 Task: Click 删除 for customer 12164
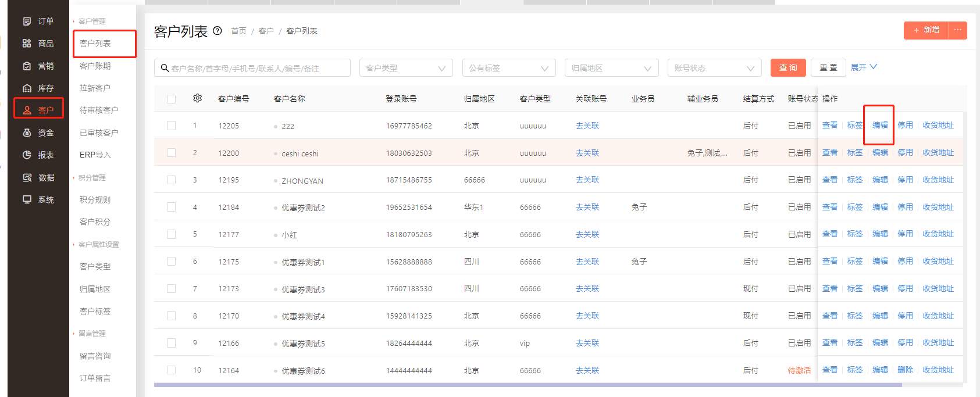pyautogui.click(x=905, y=370)
